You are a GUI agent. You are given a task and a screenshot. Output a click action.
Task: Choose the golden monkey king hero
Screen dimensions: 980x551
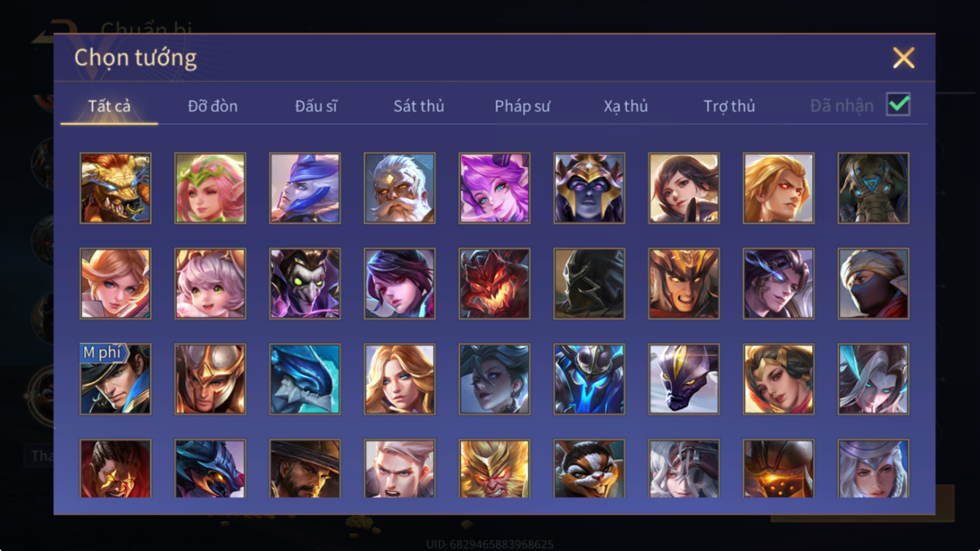click(x=494, y=468)
